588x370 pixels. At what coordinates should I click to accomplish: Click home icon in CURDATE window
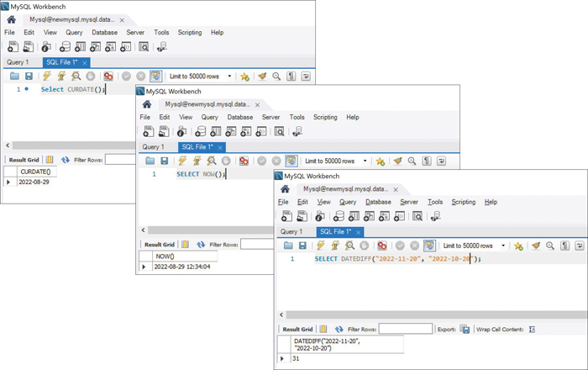pyautogui.click(x=11, y=19)
